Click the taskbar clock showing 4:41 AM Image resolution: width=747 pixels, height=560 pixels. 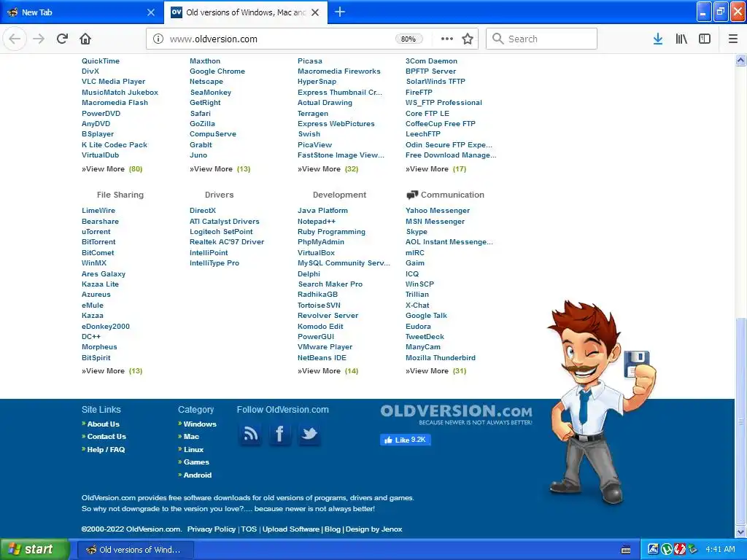(720, 550)
